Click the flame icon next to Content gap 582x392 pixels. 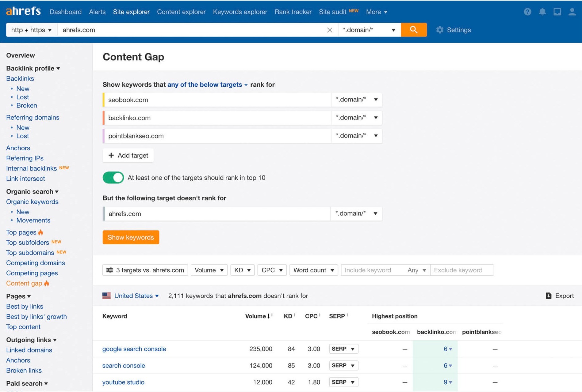[x=46, y=283]
